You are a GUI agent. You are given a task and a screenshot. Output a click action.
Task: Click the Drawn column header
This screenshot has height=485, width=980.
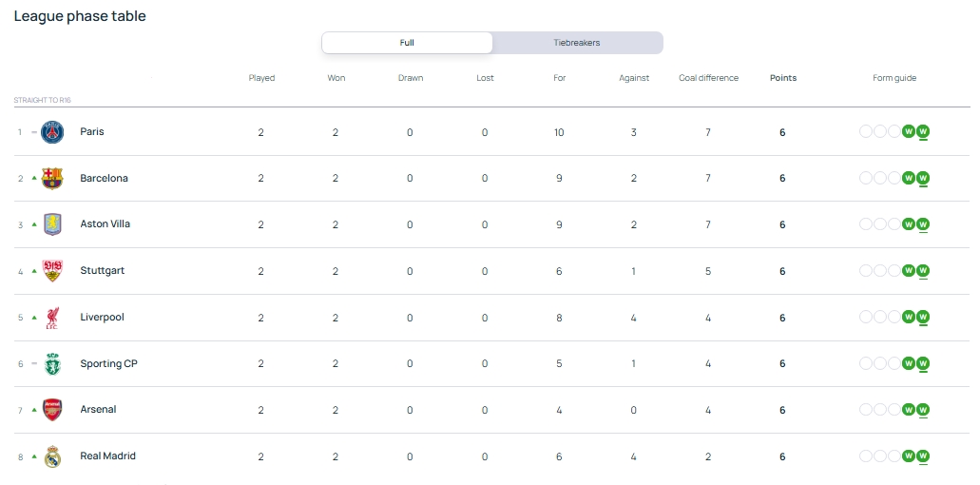411,78
